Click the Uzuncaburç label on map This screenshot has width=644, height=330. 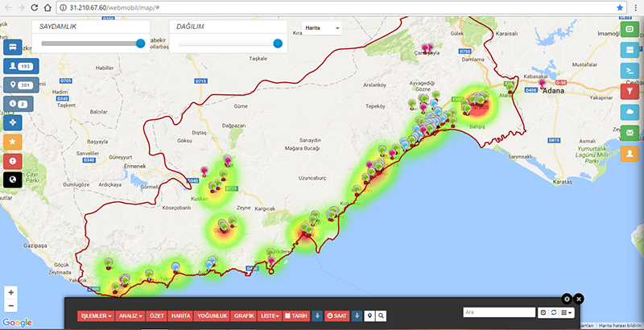[312, 178]
